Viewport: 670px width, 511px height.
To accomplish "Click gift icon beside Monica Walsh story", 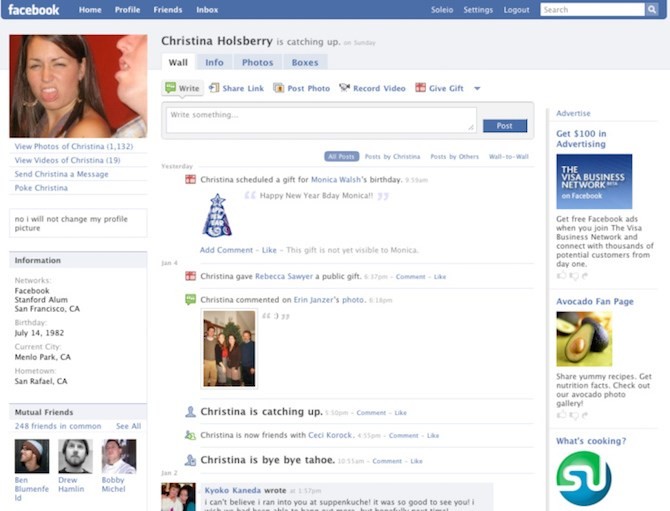I will [190, 179].
